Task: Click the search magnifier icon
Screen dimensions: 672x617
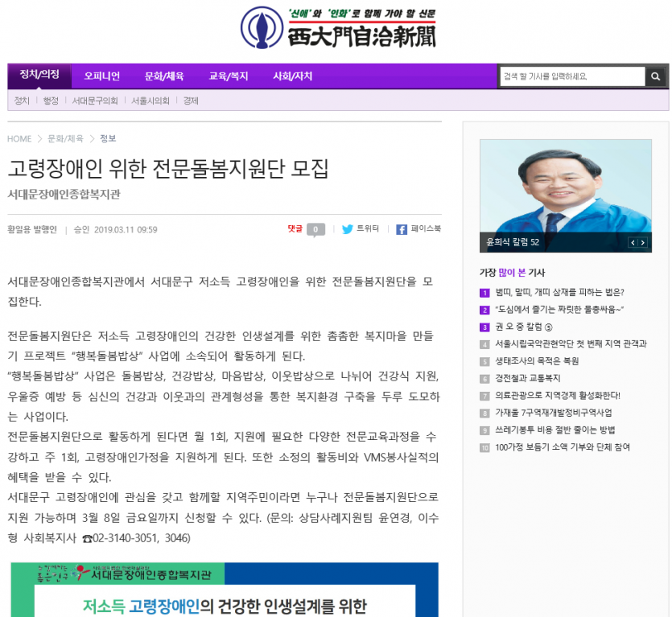Action: (655, 76)
